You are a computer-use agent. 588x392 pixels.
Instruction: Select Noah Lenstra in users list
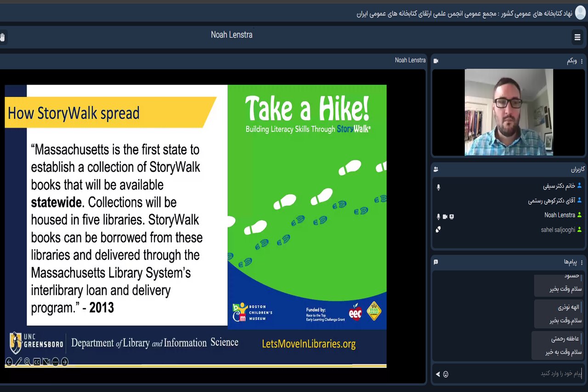pos(560,215)
